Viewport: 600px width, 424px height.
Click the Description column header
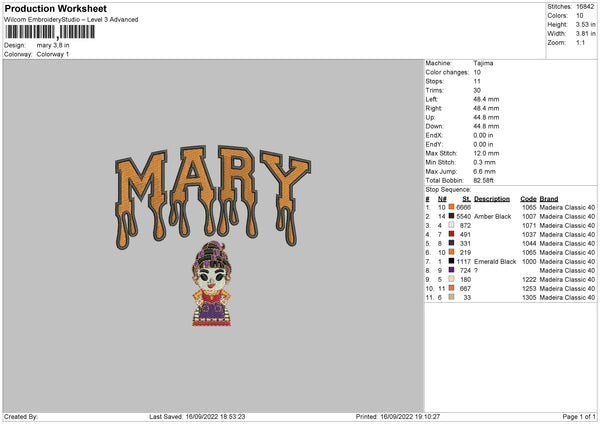coord(492,199)
